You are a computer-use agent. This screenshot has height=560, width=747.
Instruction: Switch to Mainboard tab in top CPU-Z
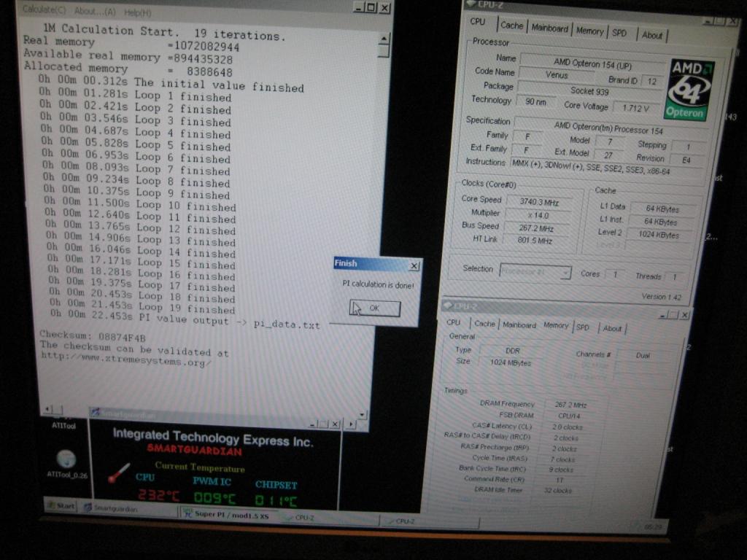click(x=550, y=28)
